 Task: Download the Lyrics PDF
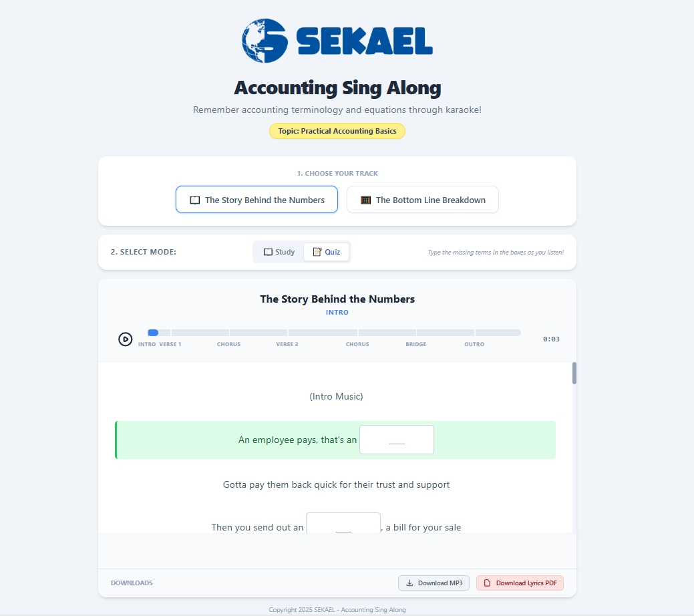click(520, 583)
